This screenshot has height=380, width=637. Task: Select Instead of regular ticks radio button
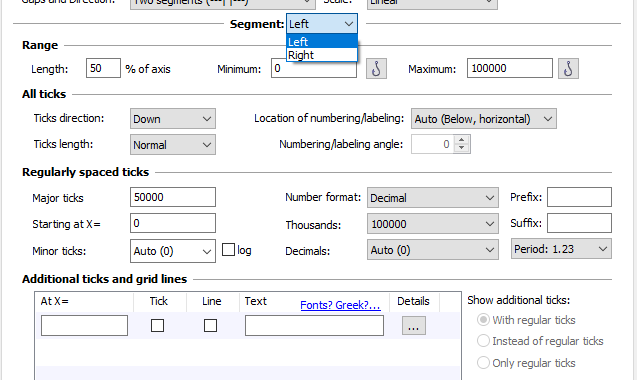pos(483,341)
